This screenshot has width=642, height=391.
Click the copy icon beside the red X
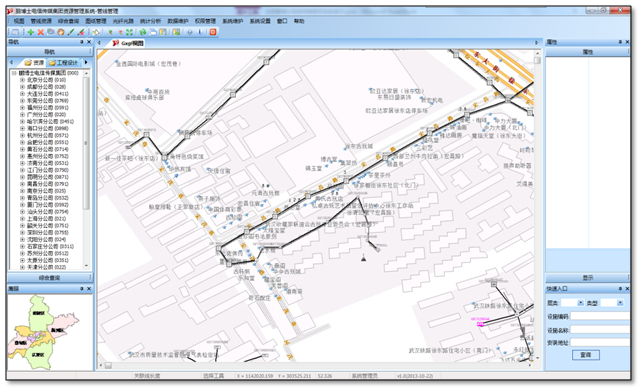coord(51,32)
